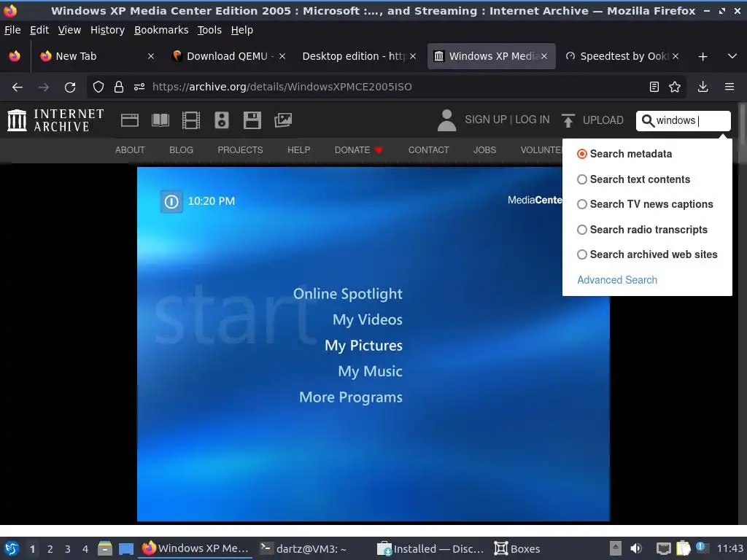The height and width of the screenshot is (560, 747).
Task: Open the Images icon in nav
Action: click(x=283, y=120)
